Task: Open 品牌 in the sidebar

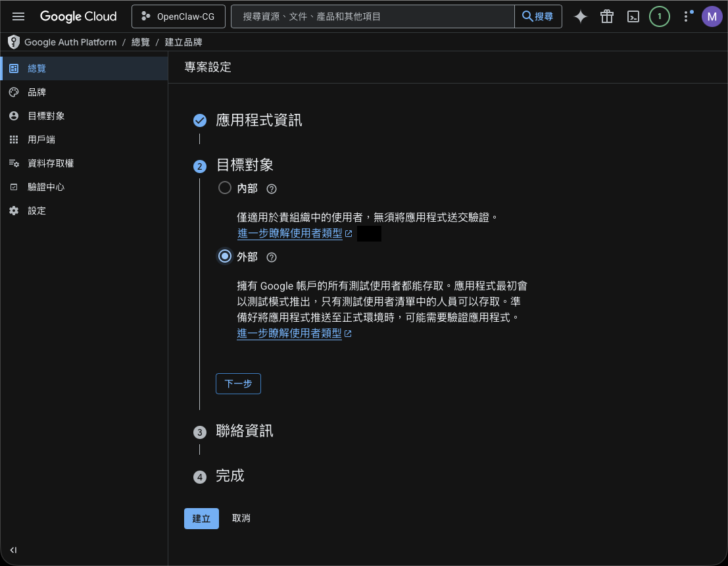Action: 37,92
